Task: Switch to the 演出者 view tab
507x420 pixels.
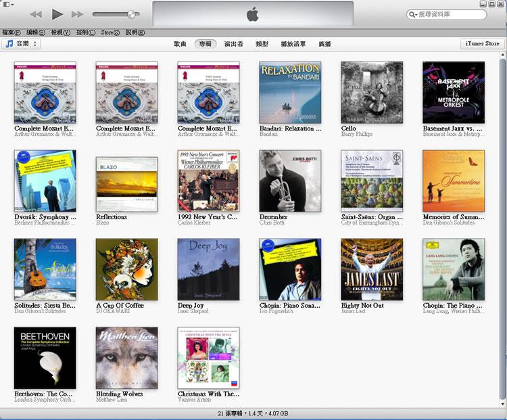Action: (x=233, y=44)
